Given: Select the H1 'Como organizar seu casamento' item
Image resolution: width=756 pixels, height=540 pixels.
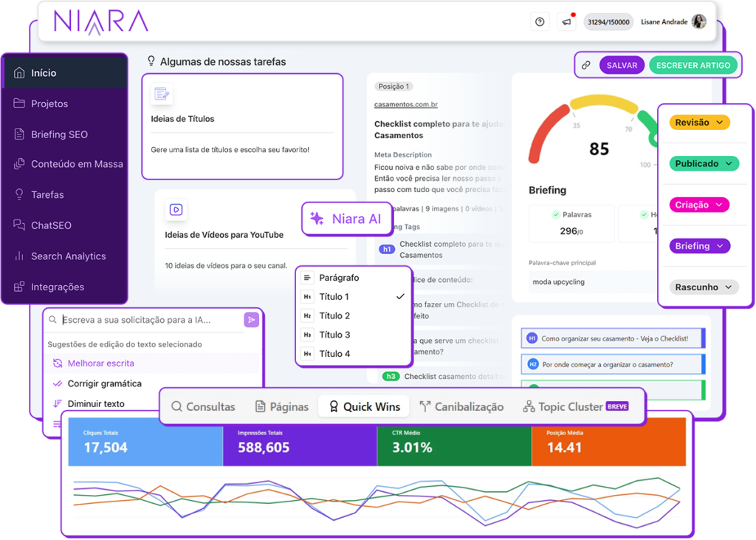Looking at the screenshot, I should (613, 338).
